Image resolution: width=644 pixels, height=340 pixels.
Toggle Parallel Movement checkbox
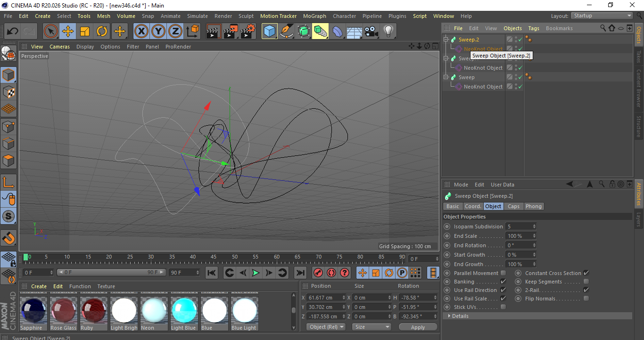tap(503, 273)
